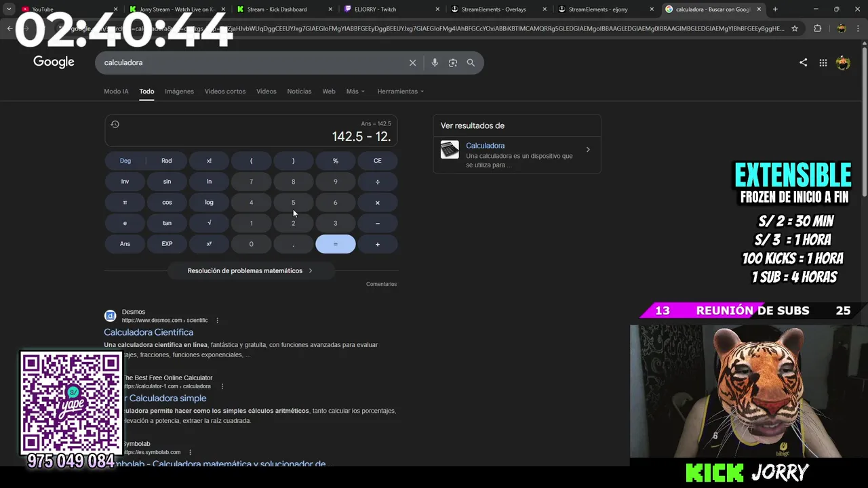Toggle the Inv inverse functions key
Image resolution: width=868 pixels, height=488 pixels.
pyautogui.click(x=125, y=182)
